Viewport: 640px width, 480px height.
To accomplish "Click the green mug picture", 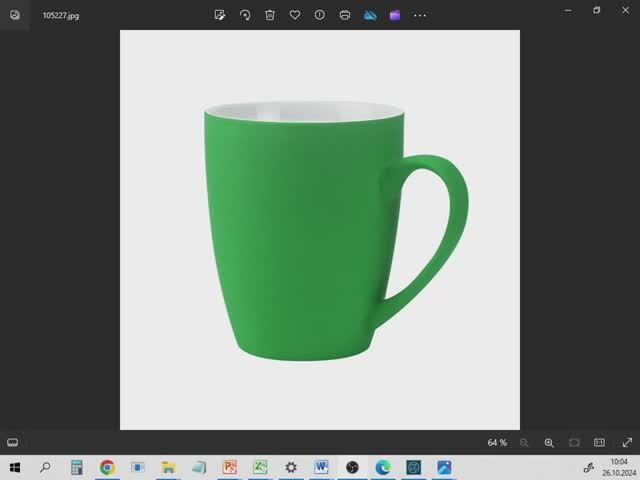I will pos(320,230).
